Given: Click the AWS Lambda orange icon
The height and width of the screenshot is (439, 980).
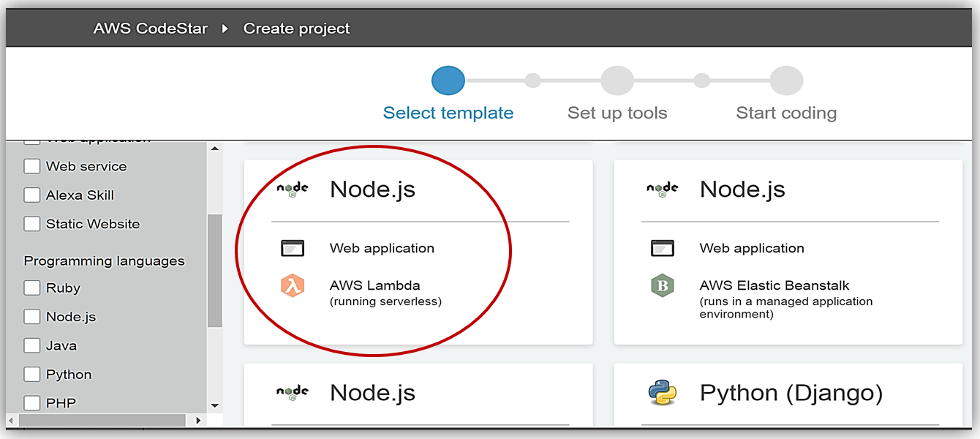Looking at the screenshot, I should 292,286.
